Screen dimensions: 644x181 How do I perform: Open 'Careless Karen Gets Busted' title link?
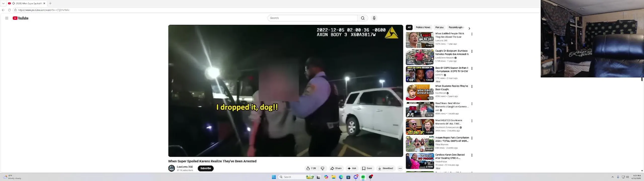450,156
